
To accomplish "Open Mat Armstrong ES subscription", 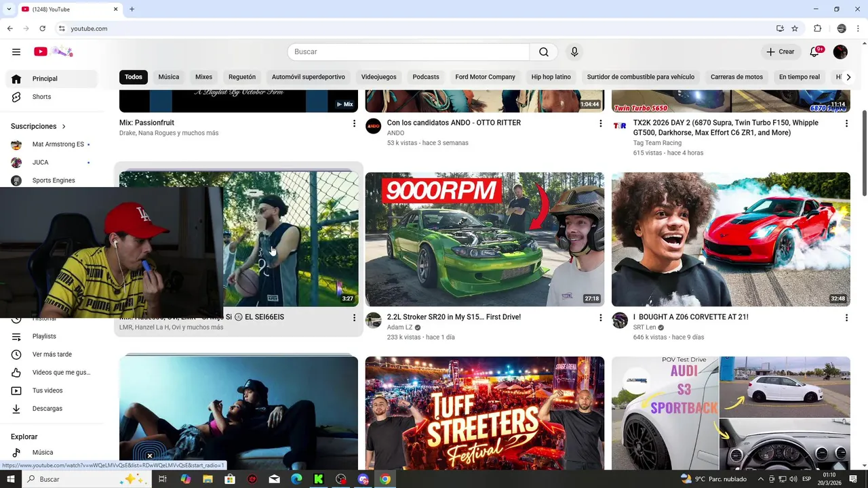I will click(52, 144).
